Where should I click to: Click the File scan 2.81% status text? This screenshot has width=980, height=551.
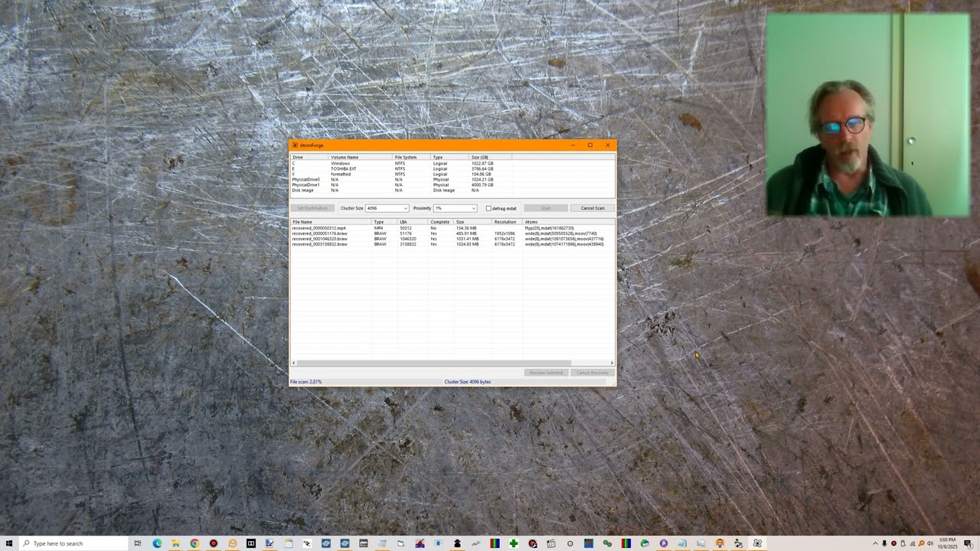[x=306, y=381]
